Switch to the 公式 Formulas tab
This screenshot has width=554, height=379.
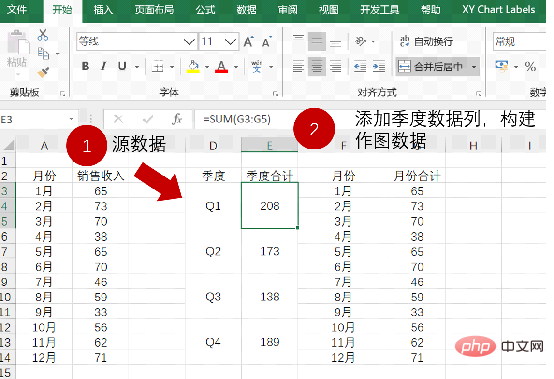click(205, 10)
